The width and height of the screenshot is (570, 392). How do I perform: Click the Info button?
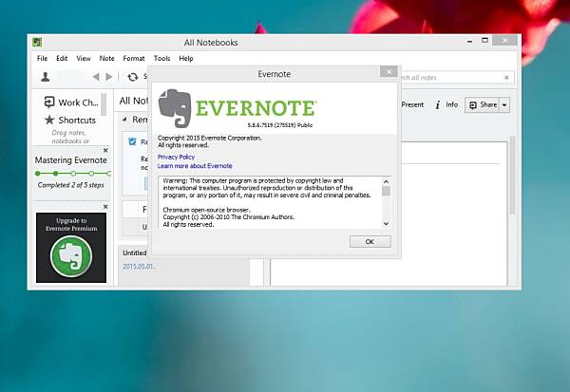click(x=446, y=105)
